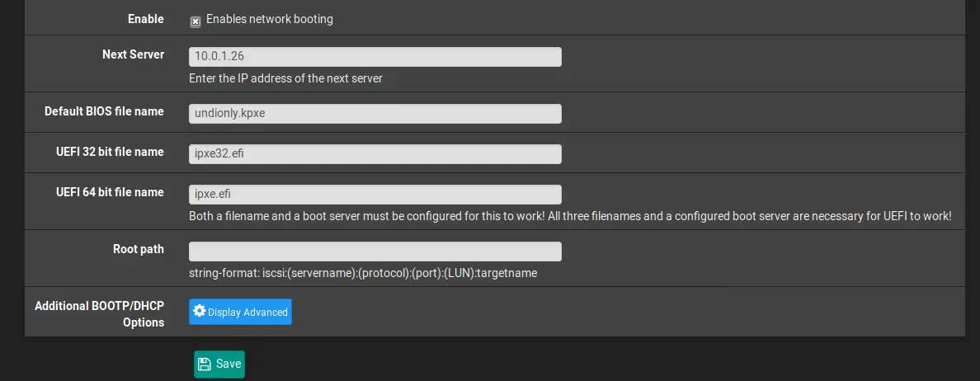Toggle the Enables network booting checkbox

click(x=196, y=21)
